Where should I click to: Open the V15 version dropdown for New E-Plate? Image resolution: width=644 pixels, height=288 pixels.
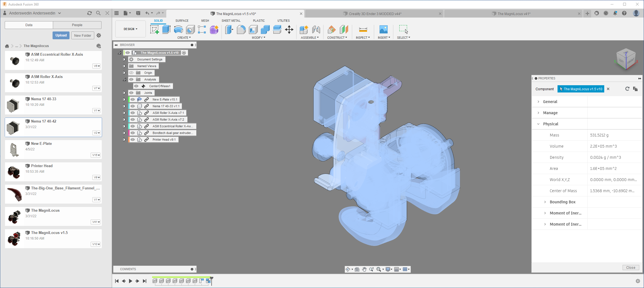click(96, 155)
